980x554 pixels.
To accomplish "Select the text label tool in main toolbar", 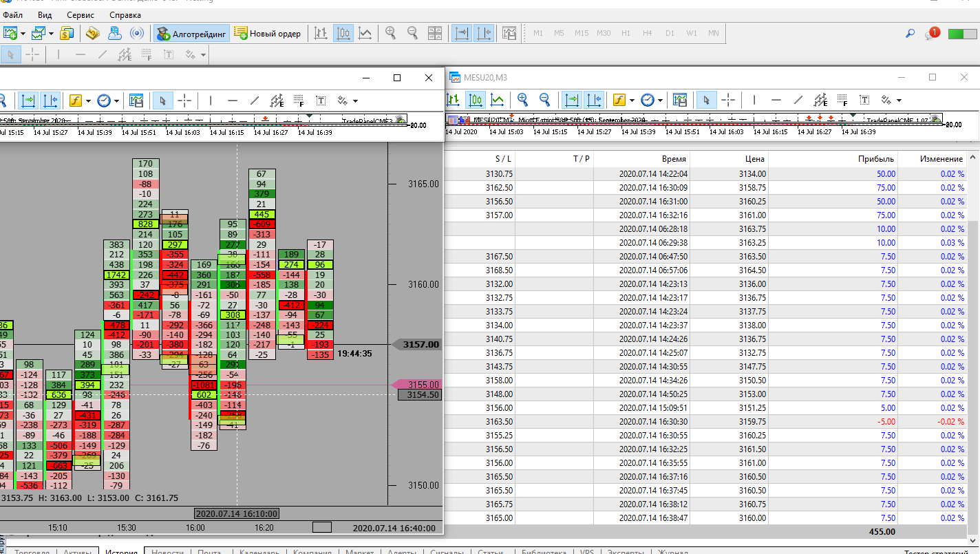I will click(169, 54).
